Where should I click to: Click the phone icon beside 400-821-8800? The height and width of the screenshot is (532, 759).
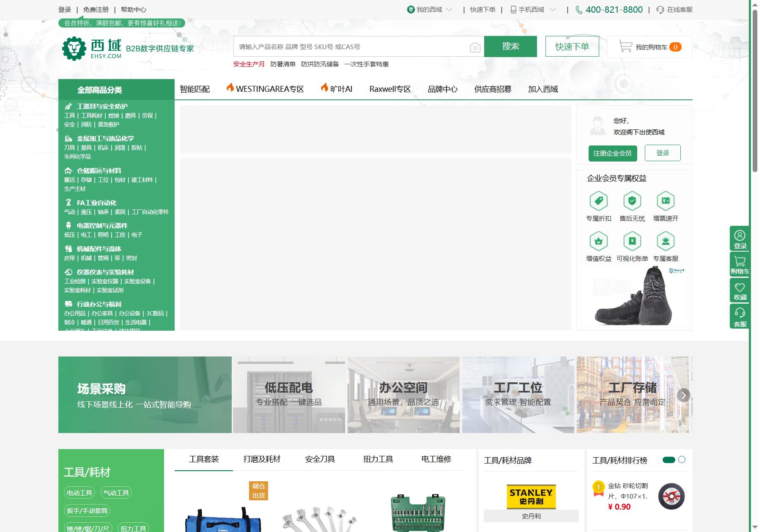tap(579, 10)
